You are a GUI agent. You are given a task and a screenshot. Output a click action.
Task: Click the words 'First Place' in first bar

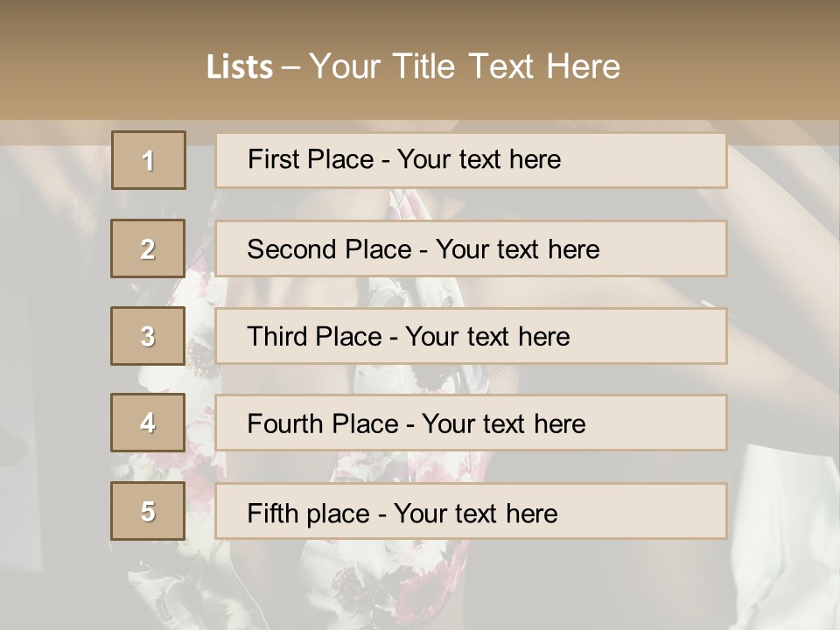(311, 159)
